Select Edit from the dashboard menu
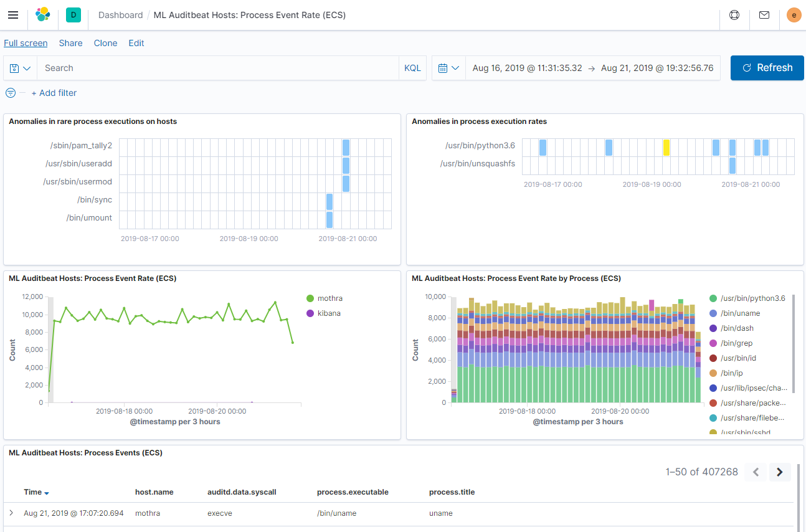Image resolution: width=806 pixels, height=532 pixels. pyautogui.click(x=136, y=43)
